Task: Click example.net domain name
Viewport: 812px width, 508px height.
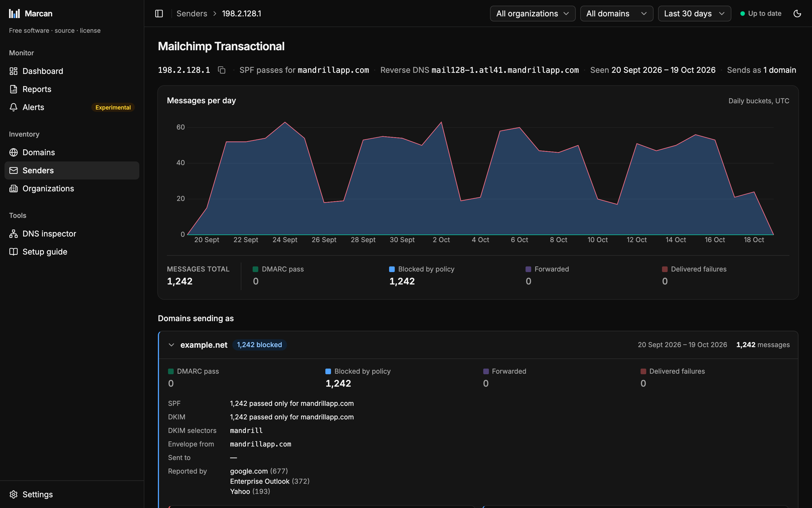Action: (x=204, y=345)
